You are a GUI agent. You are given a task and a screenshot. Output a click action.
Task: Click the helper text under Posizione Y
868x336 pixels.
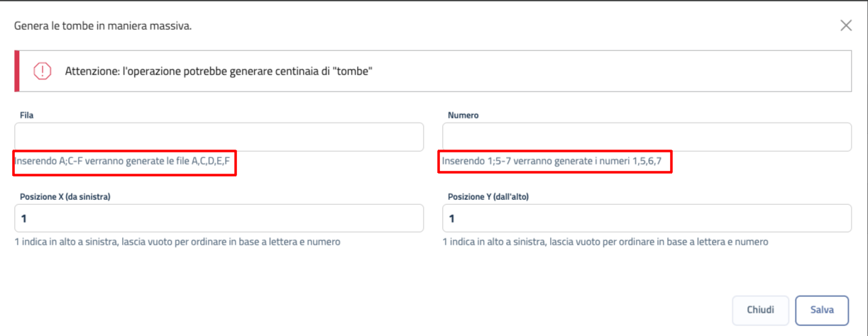(605, 242)
